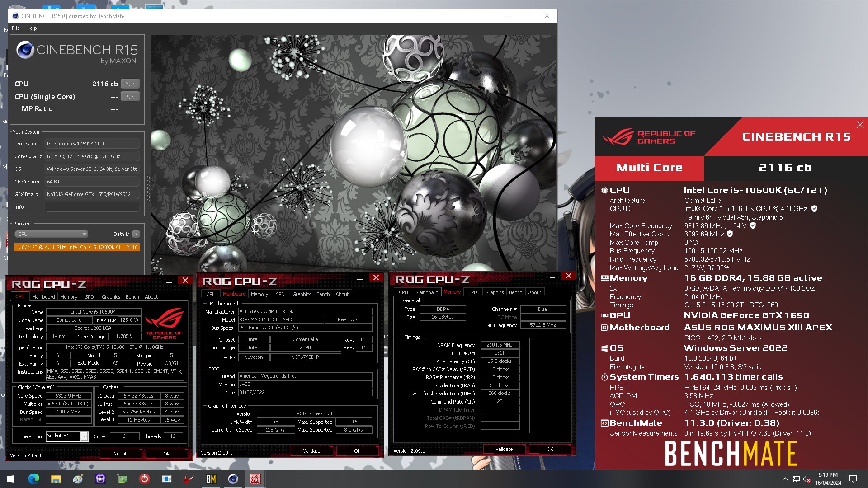Show hidden system tray icons
The image size is (868, 488).
[785, 479]
